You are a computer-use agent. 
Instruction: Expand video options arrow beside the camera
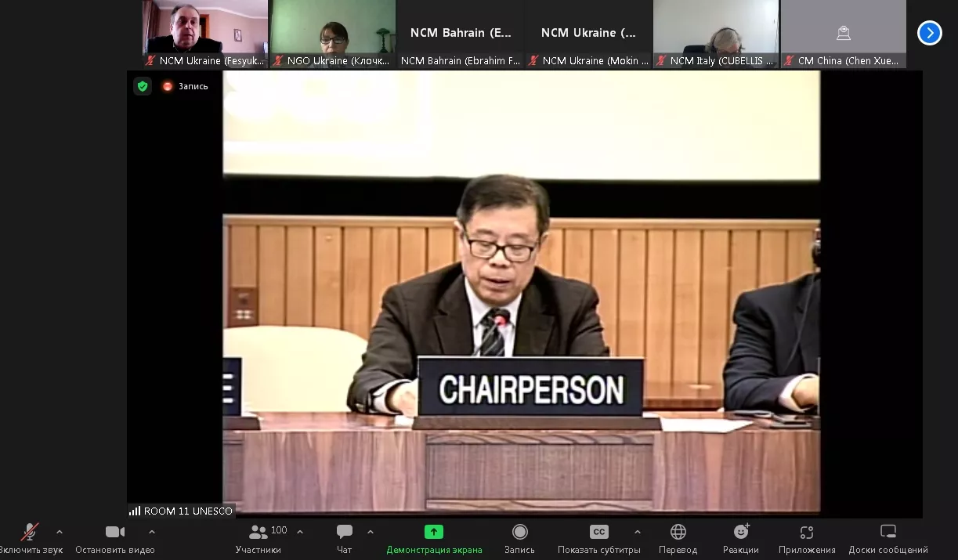(x=152, y=532)
